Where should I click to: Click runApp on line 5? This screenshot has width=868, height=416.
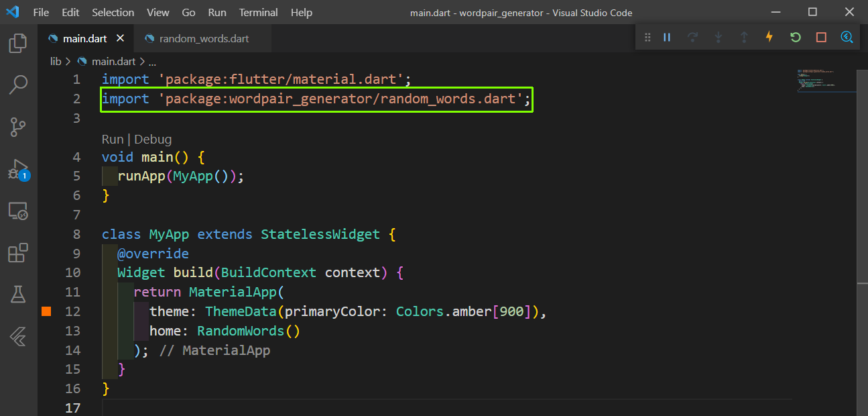[141, 176]
